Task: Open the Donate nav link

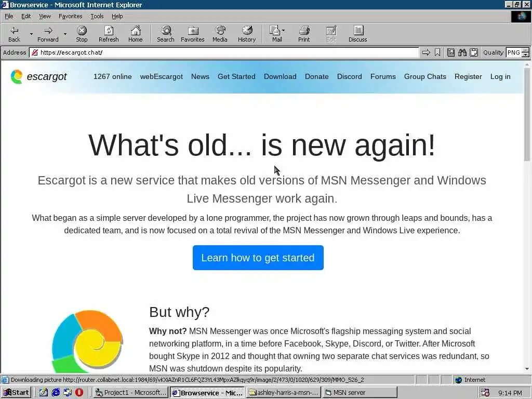Action: 316,77
